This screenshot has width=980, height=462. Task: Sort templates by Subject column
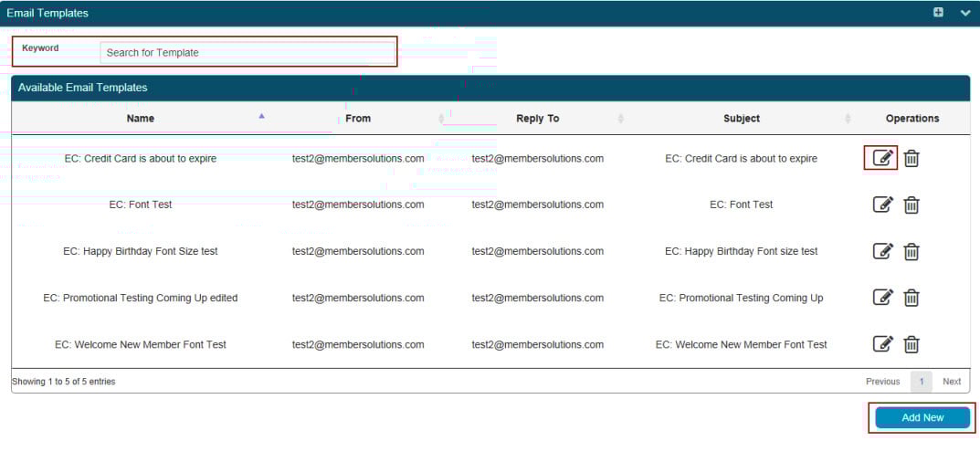741,118
